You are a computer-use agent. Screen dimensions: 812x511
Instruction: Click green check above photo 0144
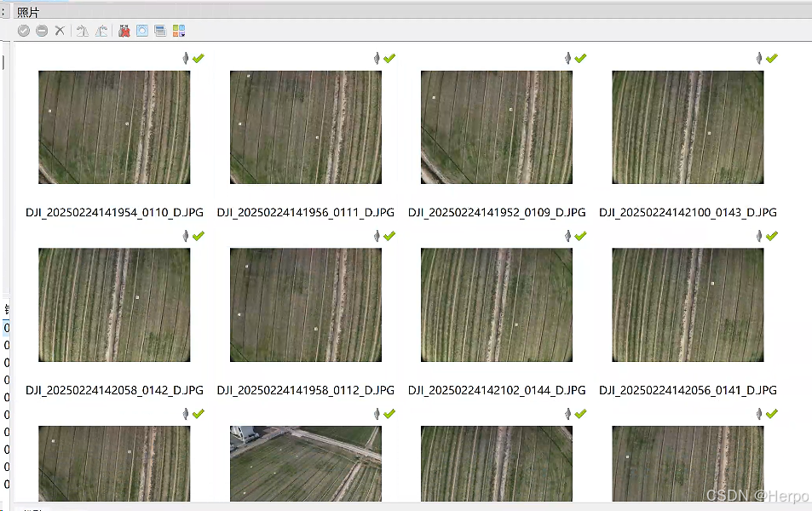coord(580,236)
